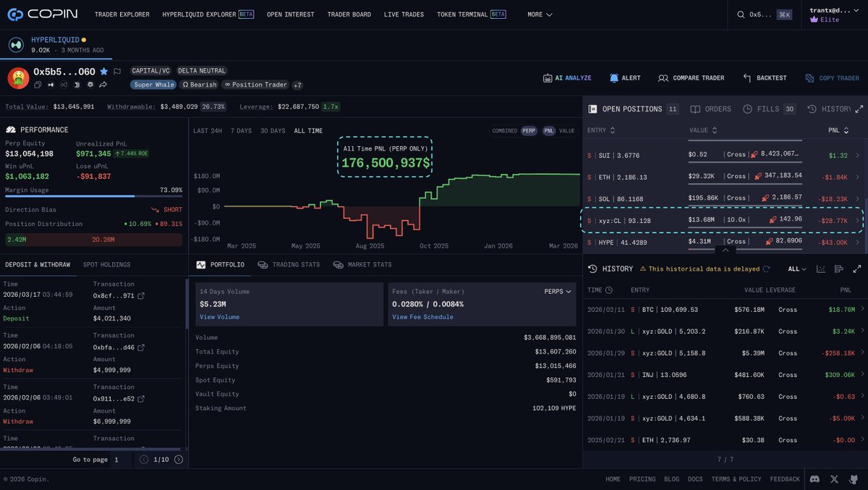Toggle chart to VALUE
Image resolution: width=868 pixels, height=490 pixels.
tap(567, 131)
